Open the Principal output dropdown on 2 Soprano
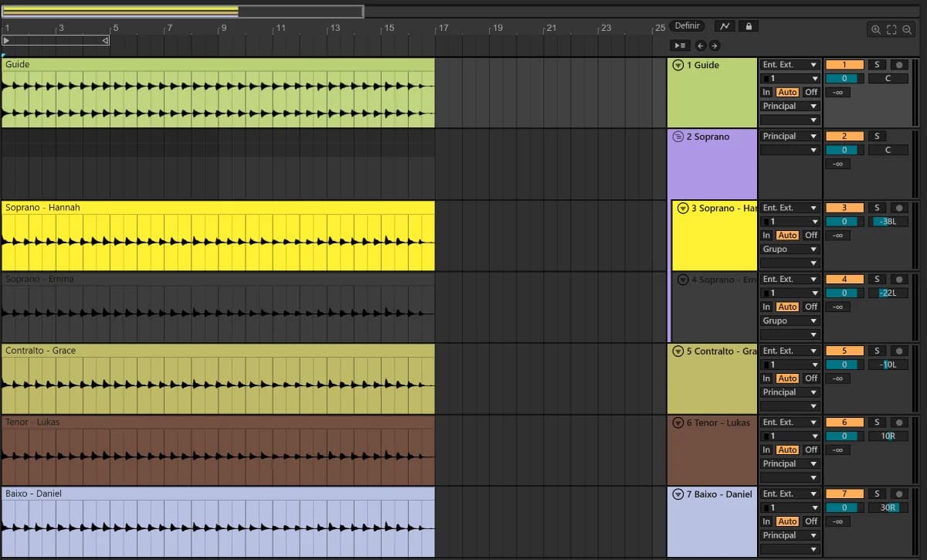 click(789, 136)
